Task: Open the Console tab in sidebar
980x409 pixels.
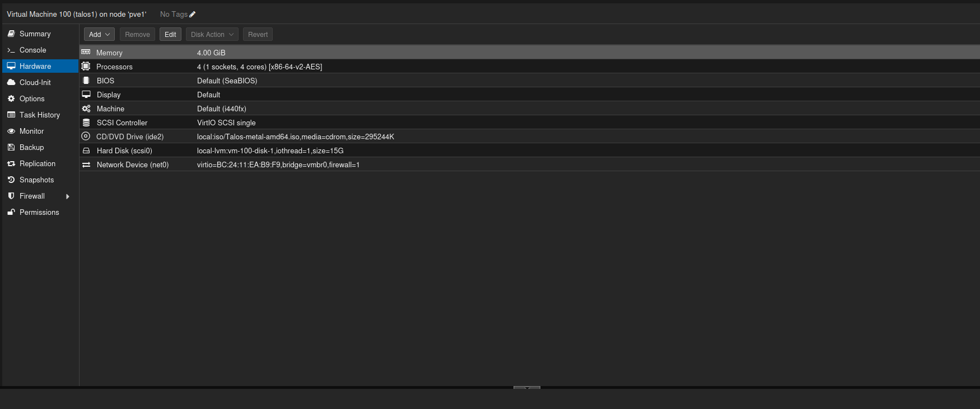Action: click(x=32, y=50)
